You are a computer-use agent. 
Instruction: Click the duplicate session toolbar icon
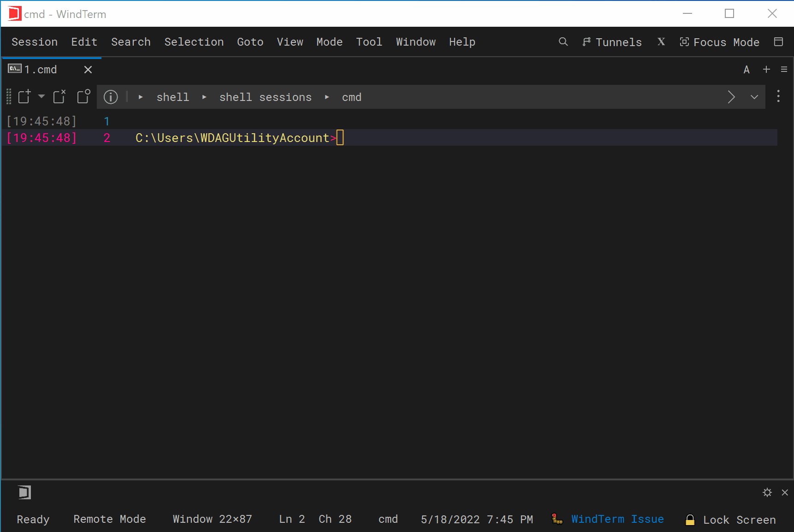[83, 97]
